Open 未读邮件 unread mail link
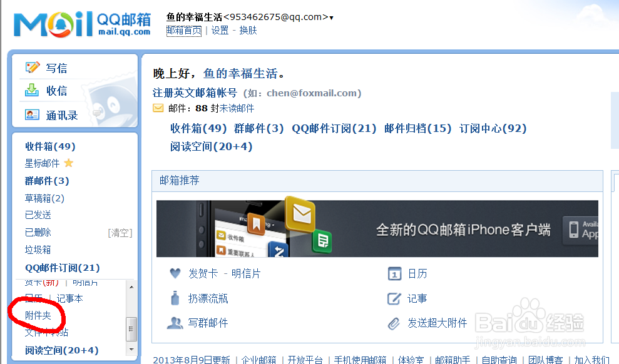 237,108
